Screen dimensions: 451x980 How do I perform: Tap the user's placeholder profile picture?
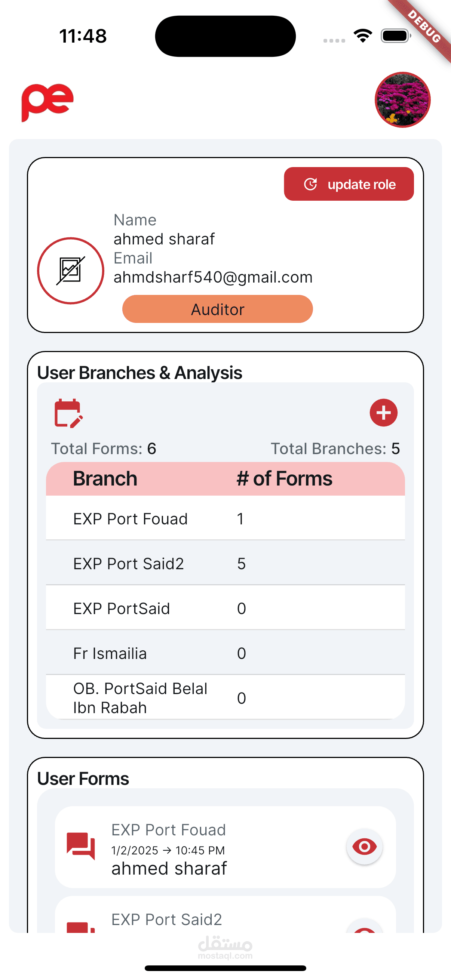pos(70,271)
